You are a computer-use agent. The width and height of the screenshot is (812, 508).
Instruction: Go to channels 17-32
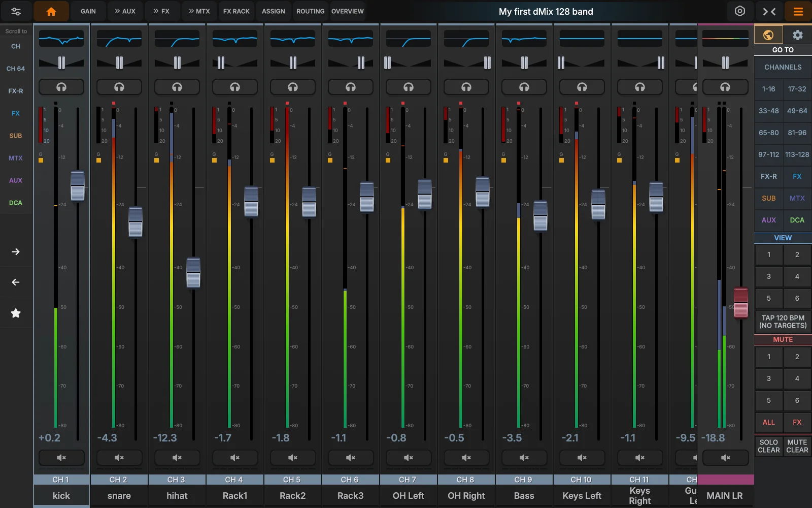coord(797,89)
